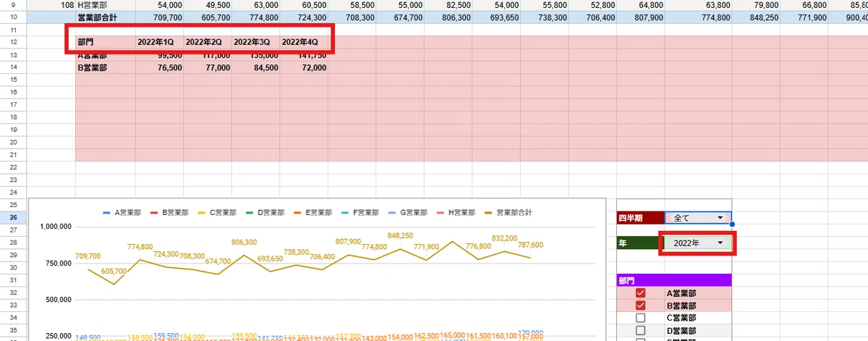Select the B営業部 cell in row 14
The image size is (868, 341).
tap(106, 67)
